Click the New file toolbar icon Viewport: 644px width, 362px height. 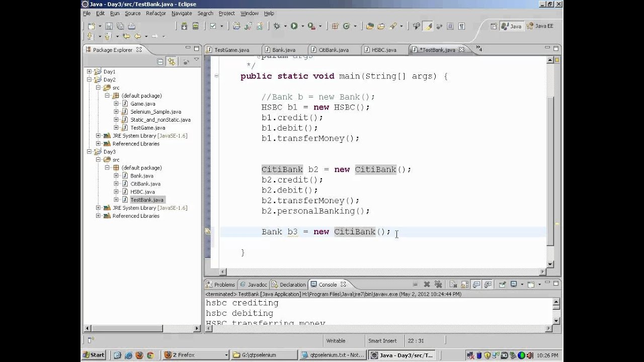point(91,26)
